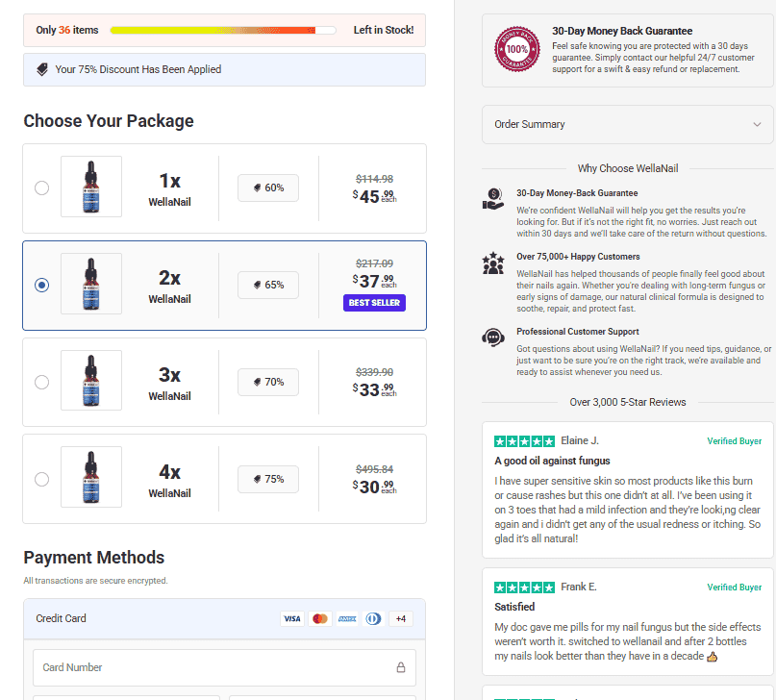Viewport: 776px width, 700px height.
Task: Click the Card Number input field
Action: pyautogui.click(x=224, y=667)
